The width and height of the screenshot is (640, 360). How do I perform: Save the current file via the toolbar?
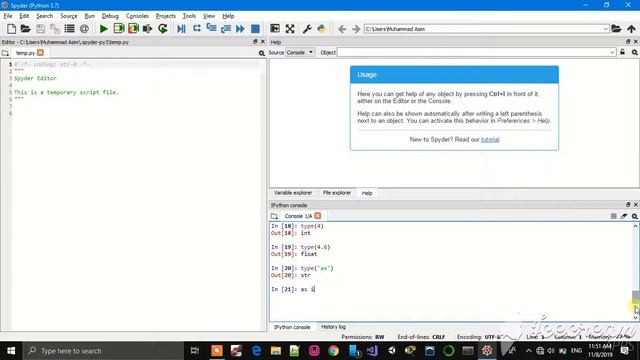[40, 29]
